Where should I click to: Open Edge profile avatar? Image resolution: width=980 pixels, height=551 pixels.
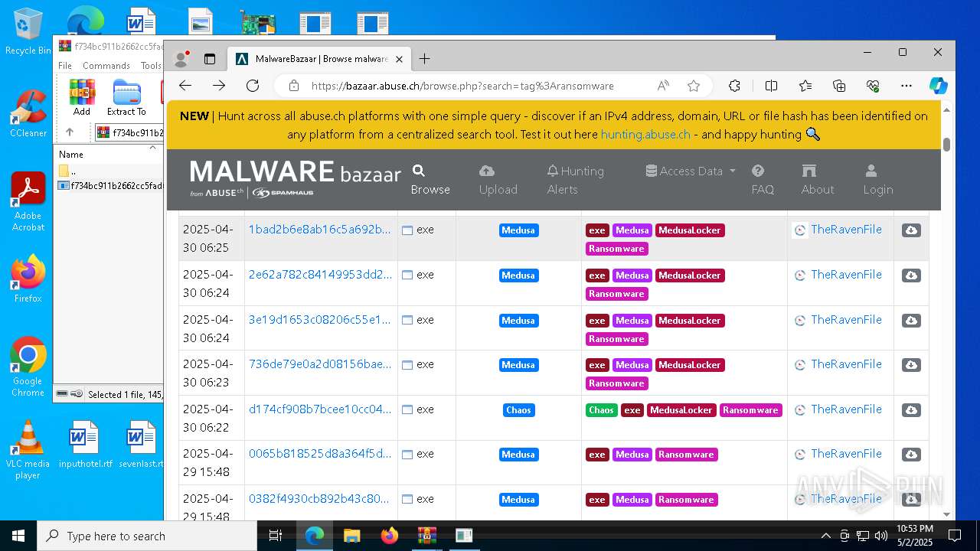(181, 58)
